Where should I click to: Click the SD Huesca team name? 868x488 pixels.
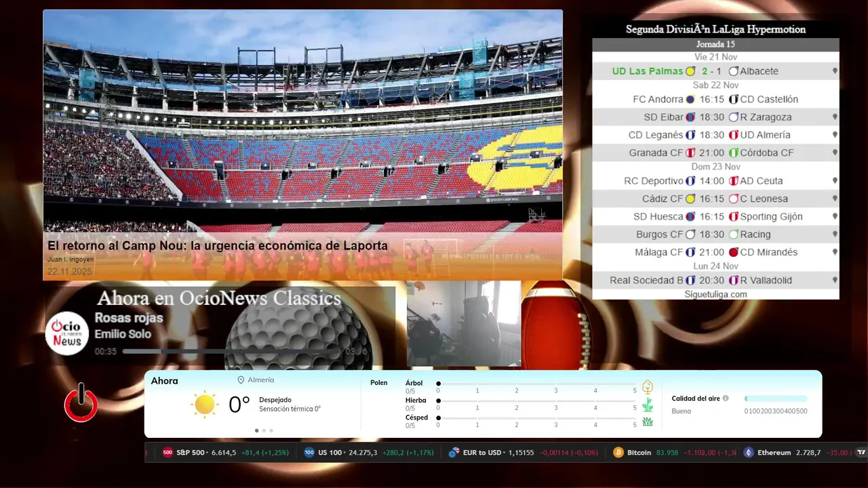coord(658,217)
